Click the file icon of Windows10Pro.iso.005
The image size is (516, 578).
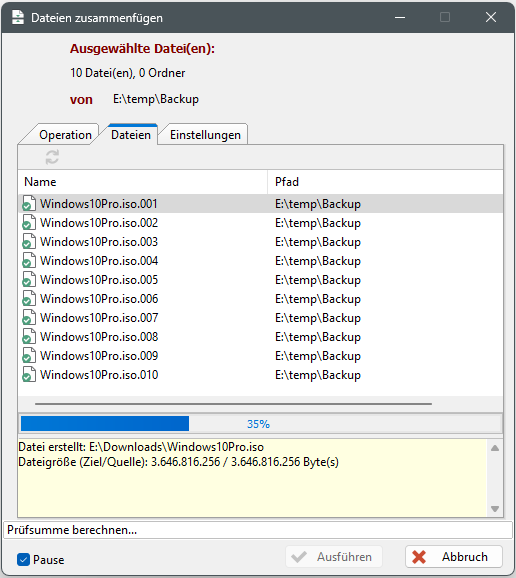(29, 280)
